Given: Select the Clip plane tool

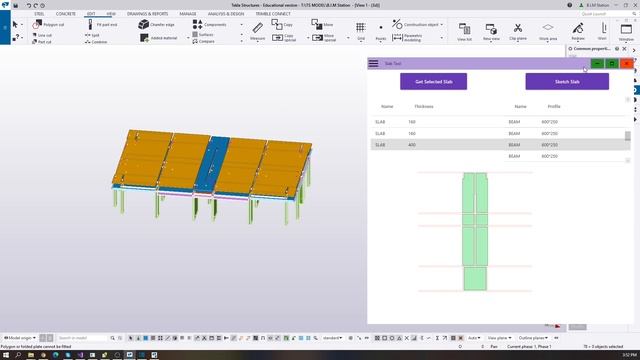Looking at the screenshot, I should click(x=518, y=32).
